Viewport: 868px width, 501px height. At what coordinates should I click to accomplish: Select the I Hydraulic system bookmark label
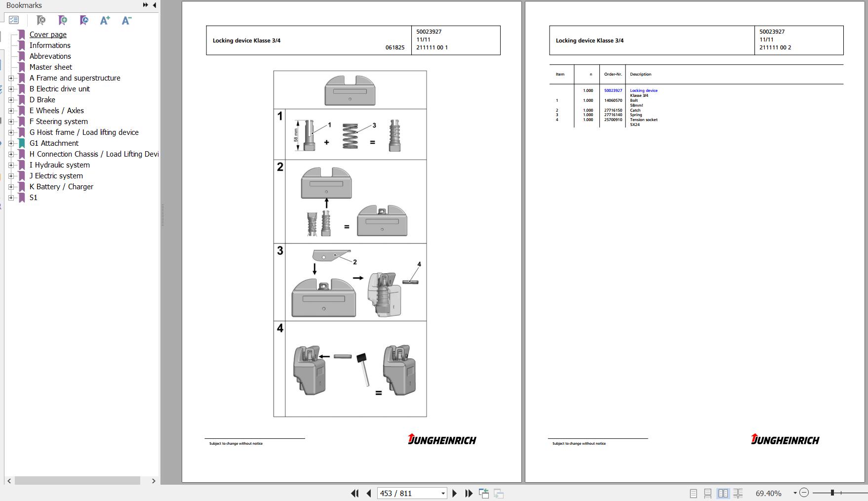59,165
